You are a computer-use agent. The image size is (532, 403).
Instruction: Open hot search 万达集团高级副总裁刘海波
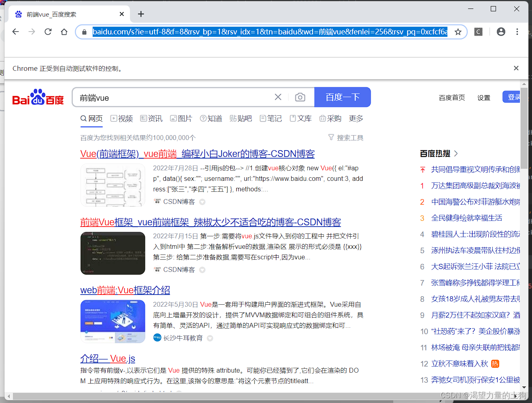point(476,186)
